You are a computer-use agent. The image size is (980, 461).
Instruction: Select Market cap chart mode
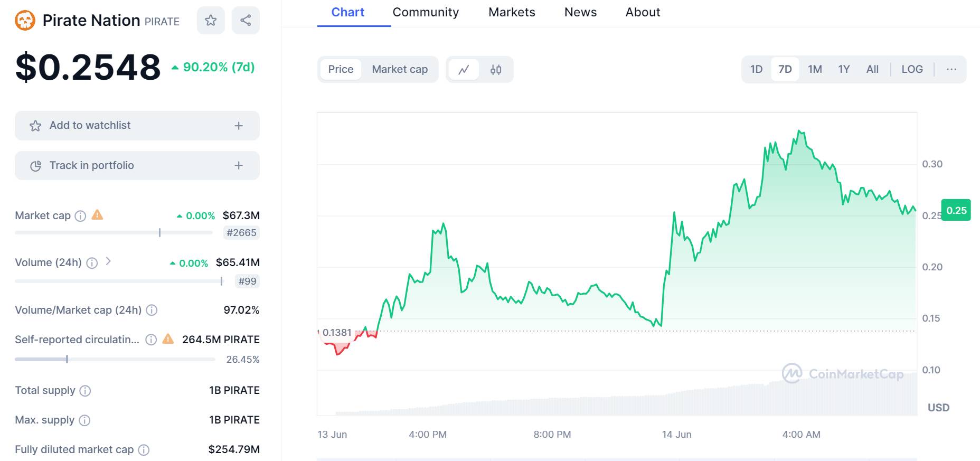[x=400, y=69]
